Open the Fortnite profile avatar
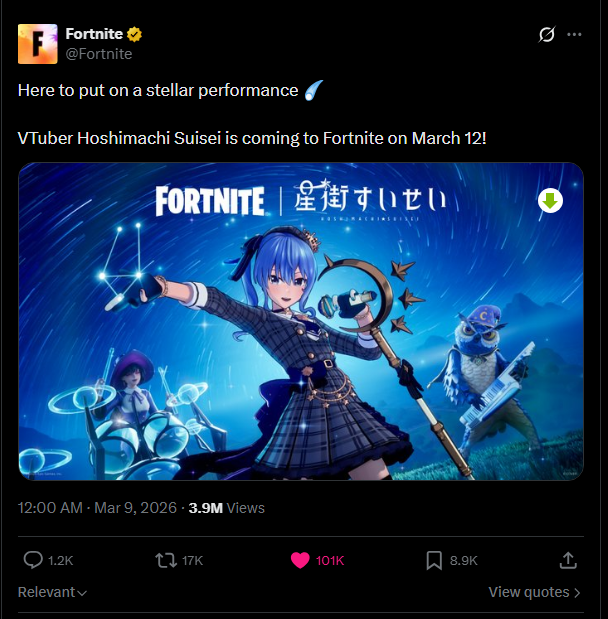This screenshot has width=608, height=619. click(x=38, y=44)
